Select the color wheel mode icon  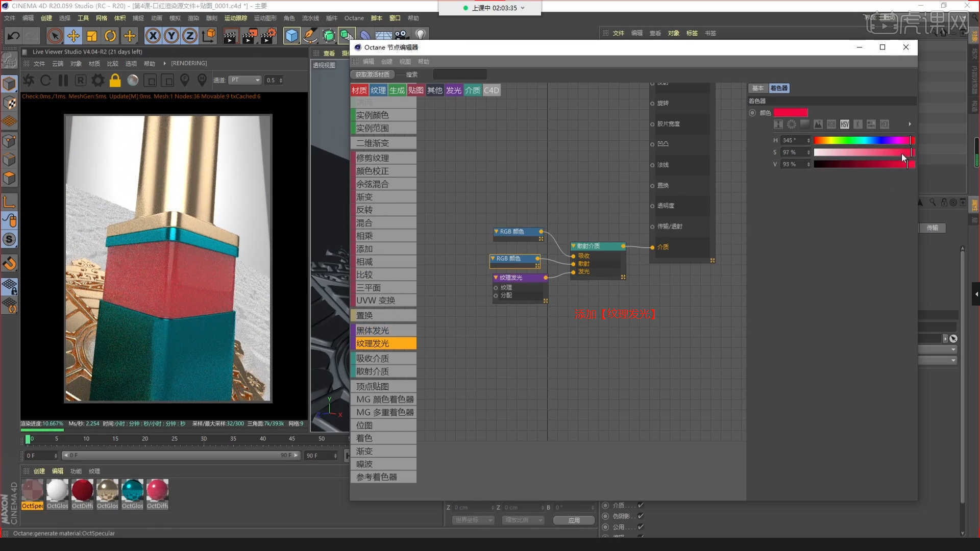pyautogui.click(x=792, y=124)
